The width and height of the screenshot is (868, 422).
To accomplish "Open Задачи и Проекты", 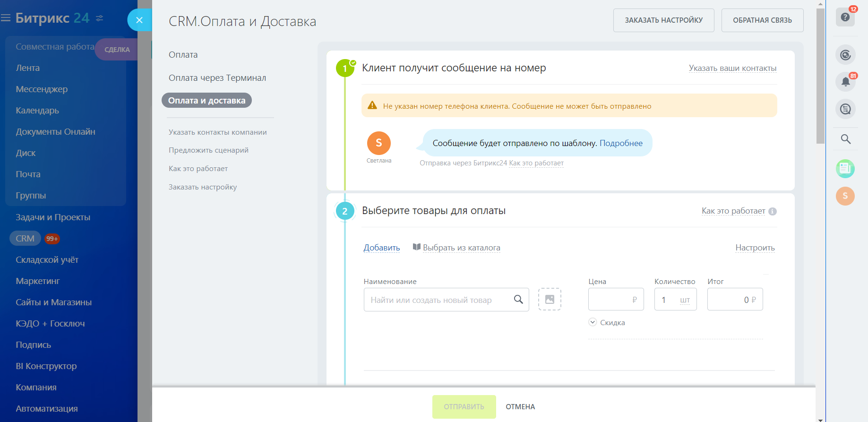I will (53, 217).
